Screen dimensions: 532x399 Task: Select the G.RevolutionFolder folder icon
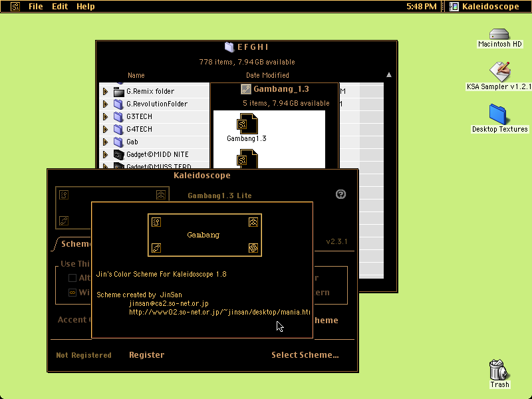118,104
